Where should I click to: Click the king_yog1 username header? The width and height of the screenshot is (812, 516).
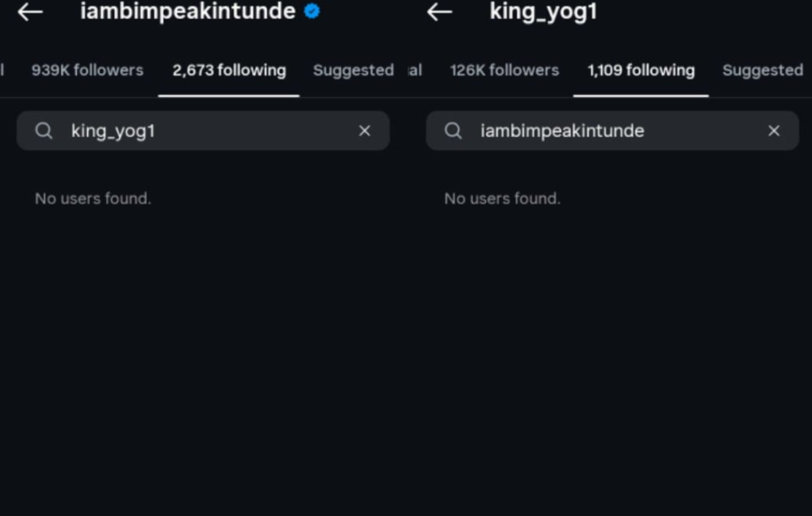click(543, 12)
